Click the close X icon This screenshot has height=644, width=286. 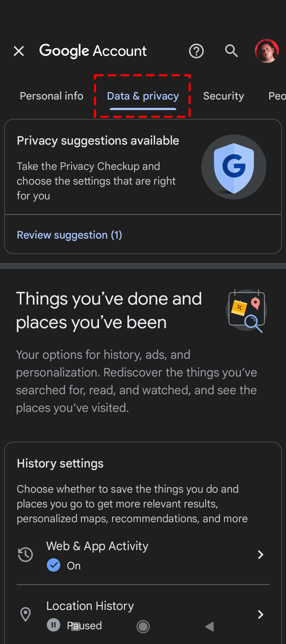point(19,51)
